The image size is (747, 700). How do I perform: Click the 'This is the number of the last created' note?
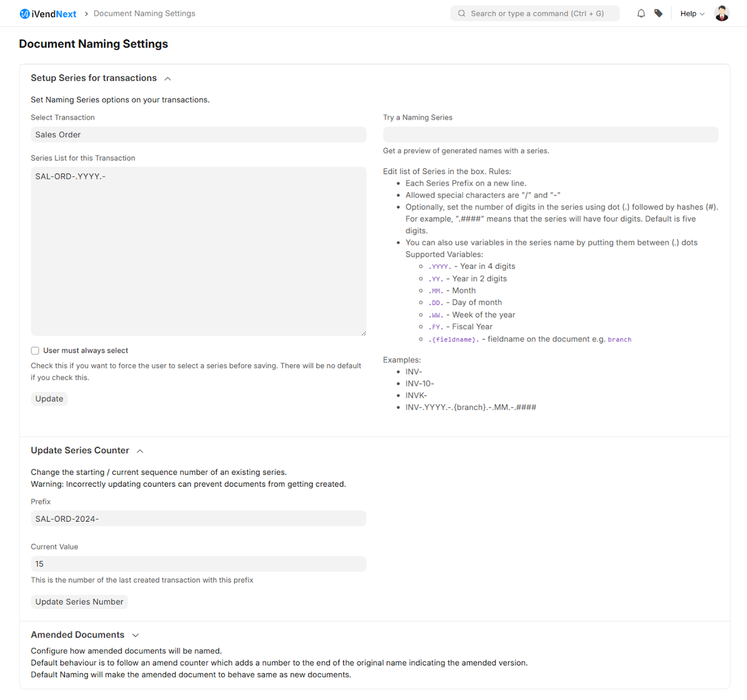(142, 580)
